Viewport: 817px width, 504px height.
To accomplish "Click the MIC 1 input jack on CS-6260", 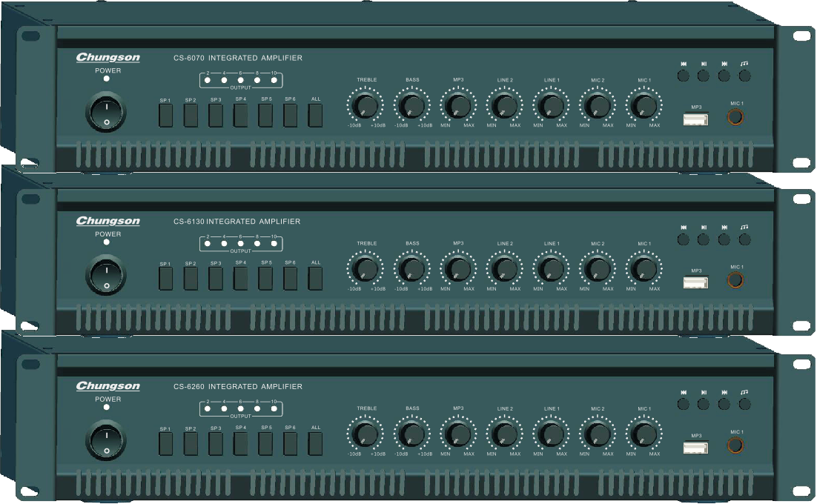I will (x=735, y=445).
